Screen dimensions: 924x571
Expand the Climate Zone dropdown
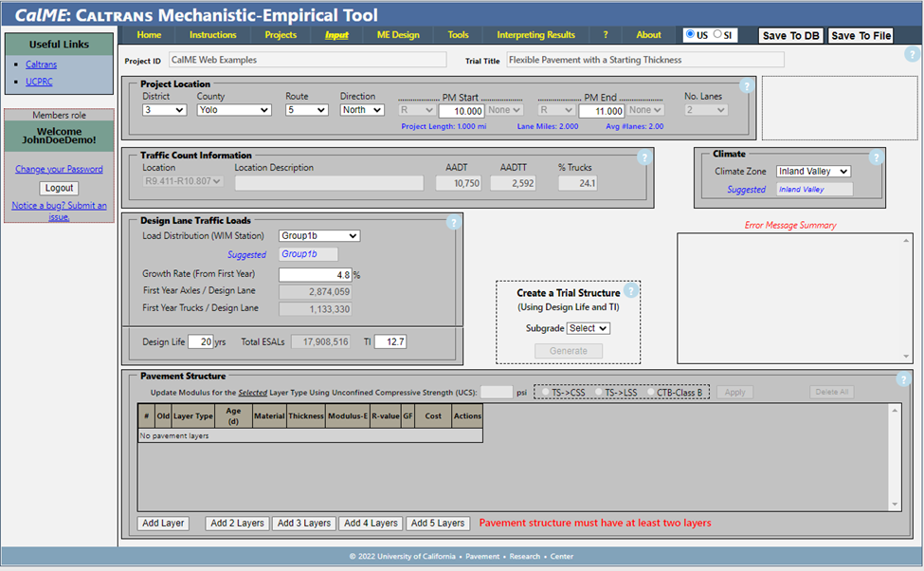(x=813, y=172)
